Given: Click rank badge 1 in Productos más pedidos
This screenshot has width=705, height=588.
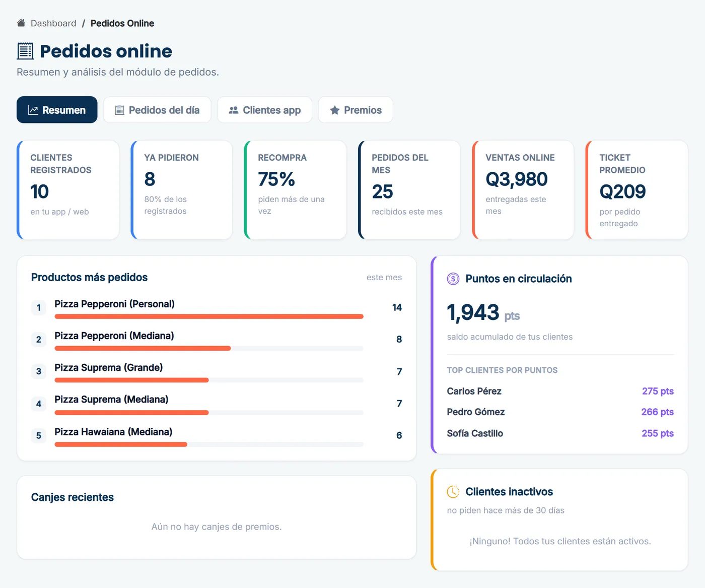Looking at the screenshot, I should tap(39, 307).
